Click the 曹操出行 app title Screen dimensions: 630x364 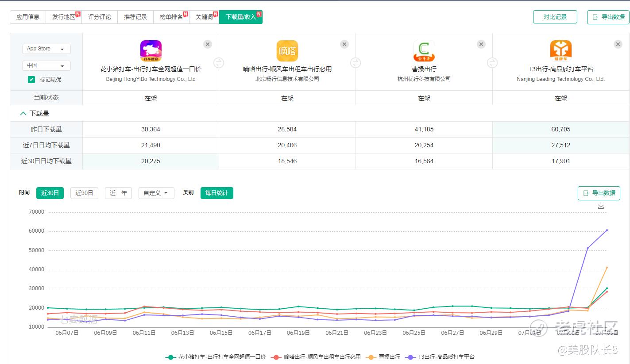(424, 69)
